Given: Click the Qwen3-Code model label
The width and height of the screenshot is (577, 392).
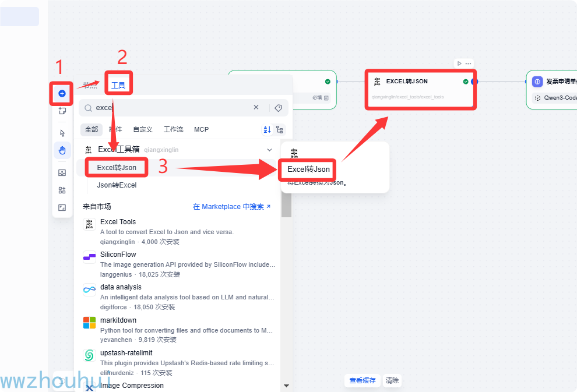Looking at the screenshot, I should (x=560, y=98).
